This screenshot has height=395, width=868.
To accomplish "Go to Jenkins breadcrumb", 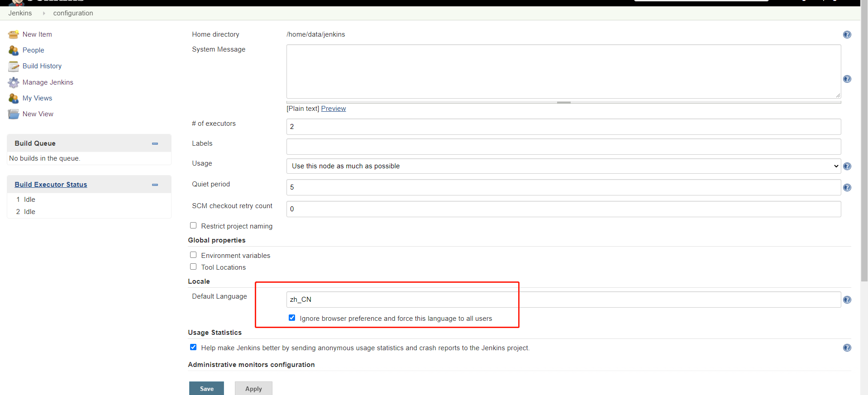I will (20, 13).
